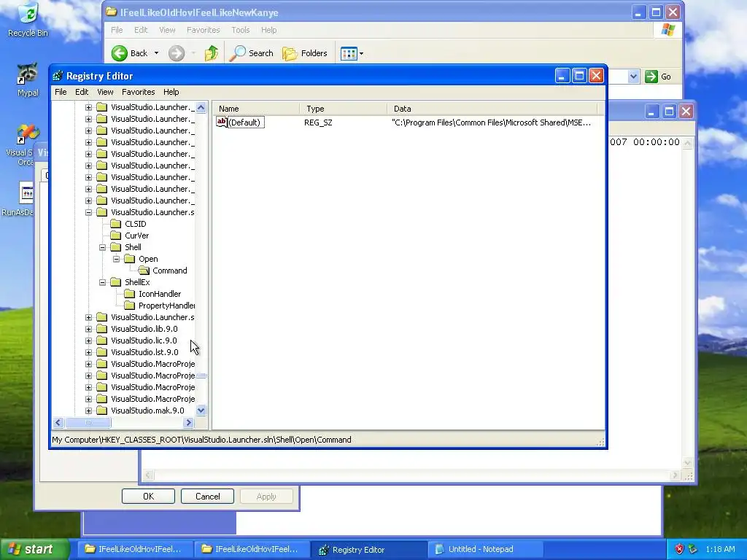Click the tree scroll up arrow
Screen dimensions: 747x560
pos(201,108)
